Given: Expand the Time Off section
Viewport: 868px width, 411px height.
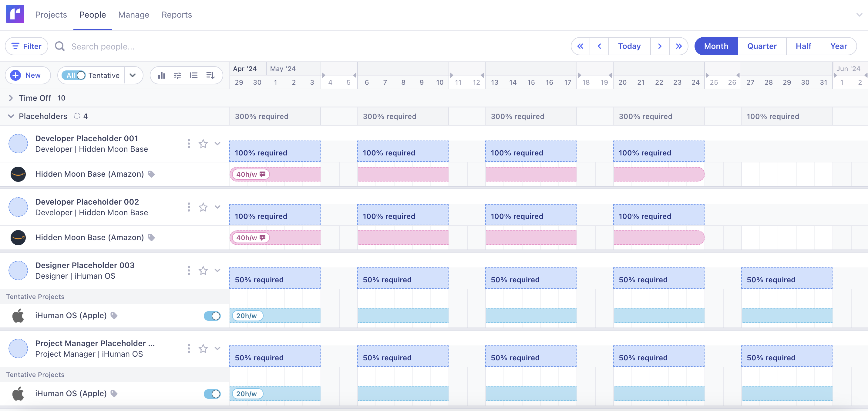Looking at the screenshot, I should 11,98.
